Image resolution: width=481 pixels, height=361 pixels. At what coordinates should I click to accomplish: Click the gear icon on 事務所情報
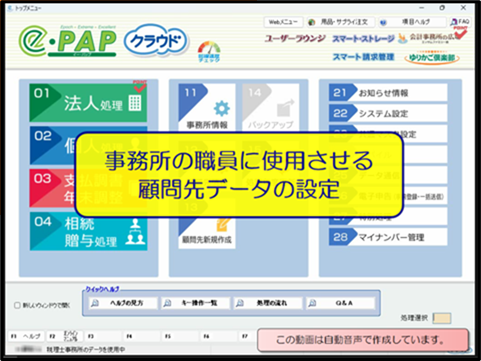[222, 109]
